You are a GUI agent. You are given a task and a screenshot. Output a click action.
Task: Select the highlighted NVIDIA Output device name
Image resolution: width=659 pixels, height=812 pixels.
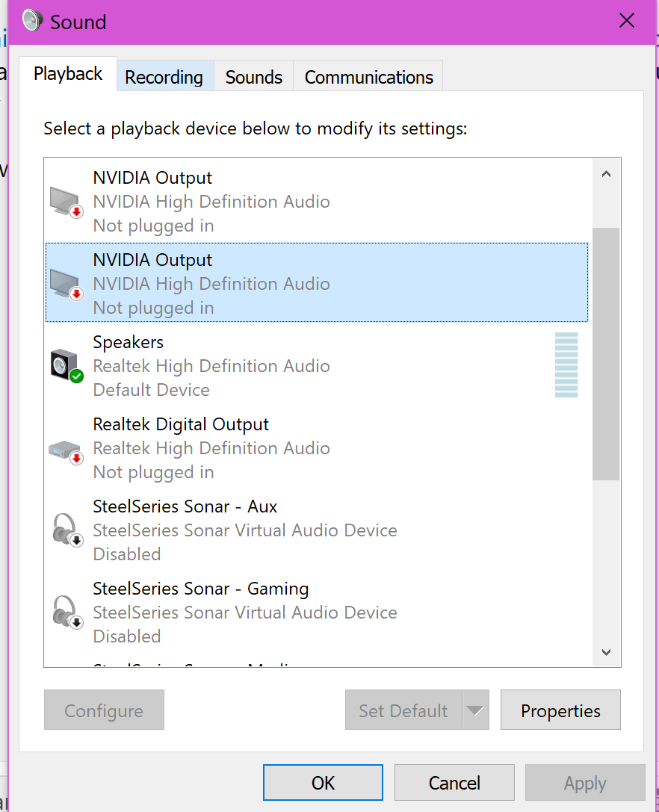click(x=152, y=260)
